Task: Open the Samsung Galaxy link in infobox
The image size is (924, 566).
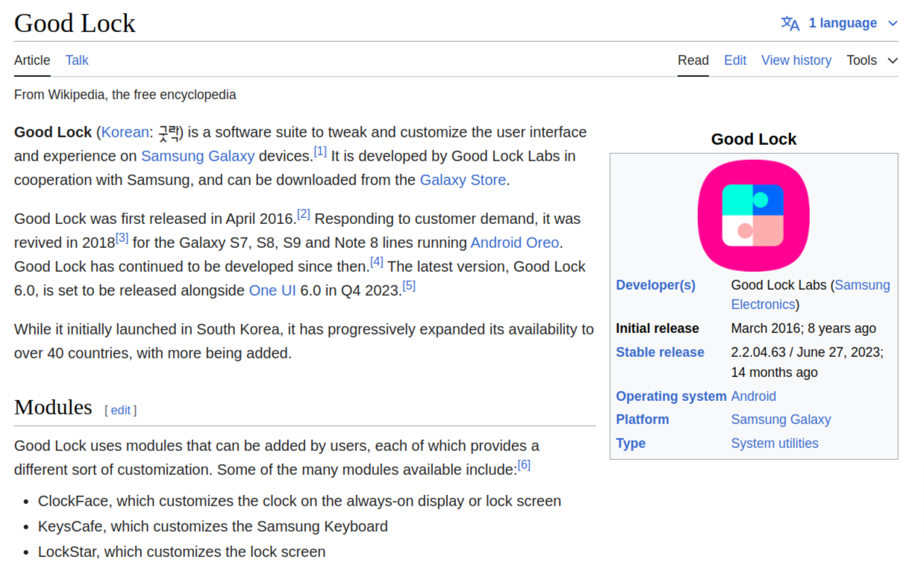Action: (781, 420)
